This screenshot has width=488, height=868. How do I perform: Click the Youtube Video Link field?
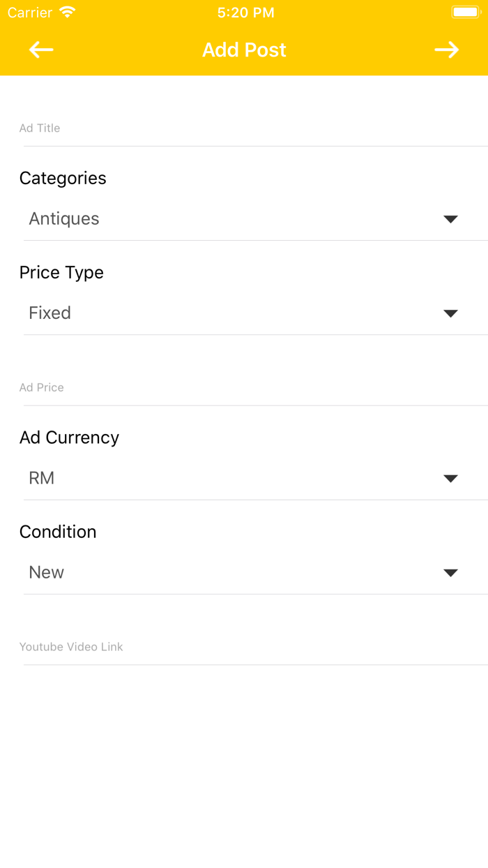click(x=251, y=648)
